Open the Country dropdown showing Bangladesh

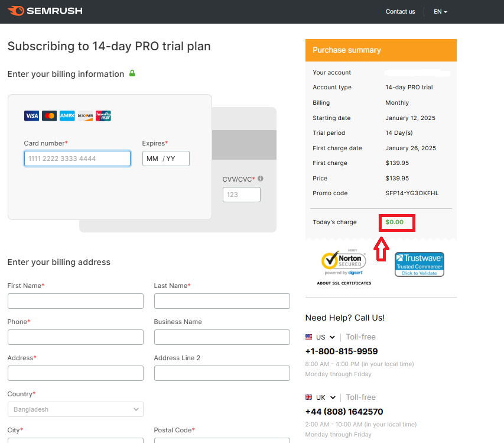[76, 409]
